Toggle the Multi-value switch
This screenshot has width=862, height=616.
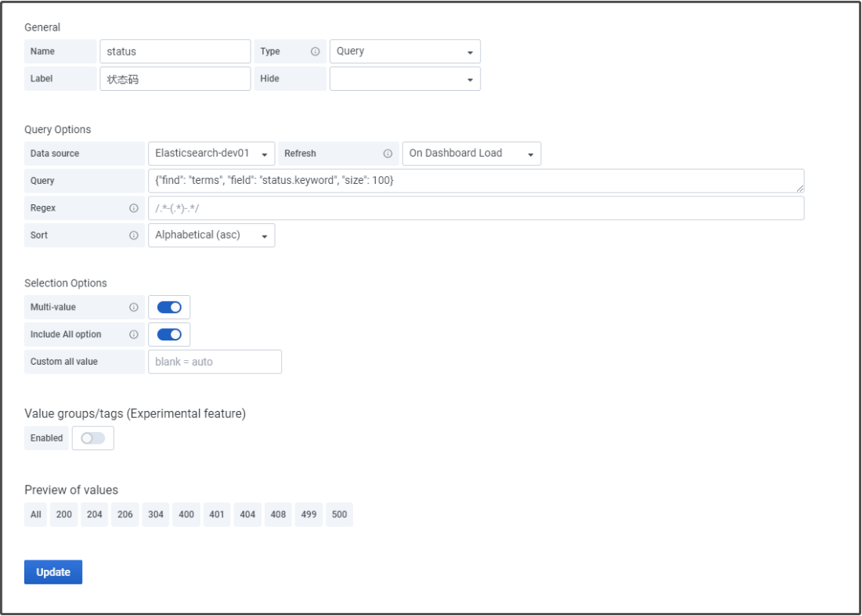coord(169,308)
